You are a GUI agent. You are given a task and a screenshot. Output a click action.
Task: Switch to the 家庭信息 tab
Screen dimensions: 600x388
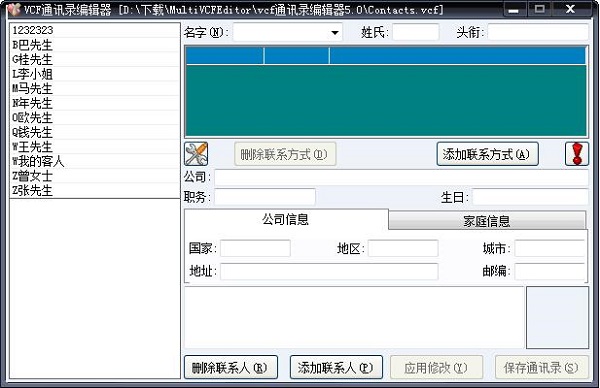coord(487,221)
